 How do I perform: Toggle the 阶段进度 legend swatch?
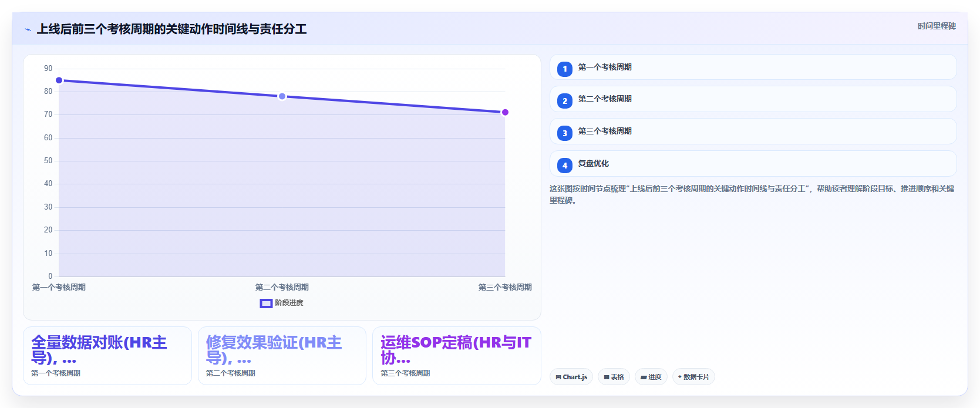266,304
